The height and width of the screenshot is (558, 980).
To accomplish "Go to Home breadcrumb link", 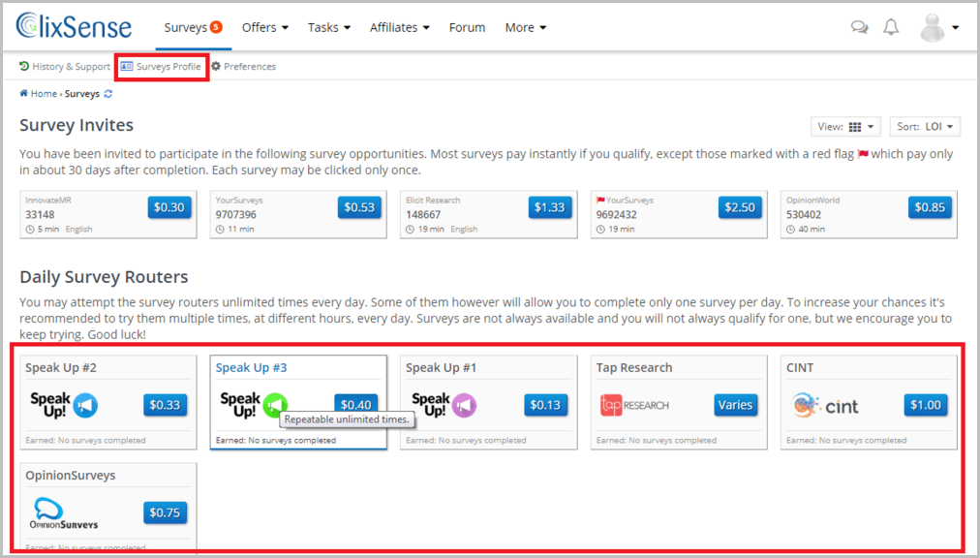I will click(x=44, y=94).
